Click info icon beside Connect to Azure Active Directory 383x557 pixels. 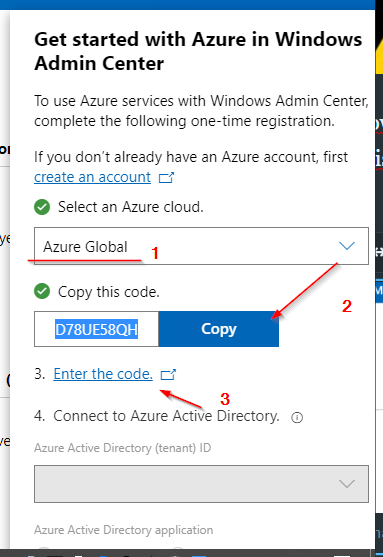(x=297, y=417)
